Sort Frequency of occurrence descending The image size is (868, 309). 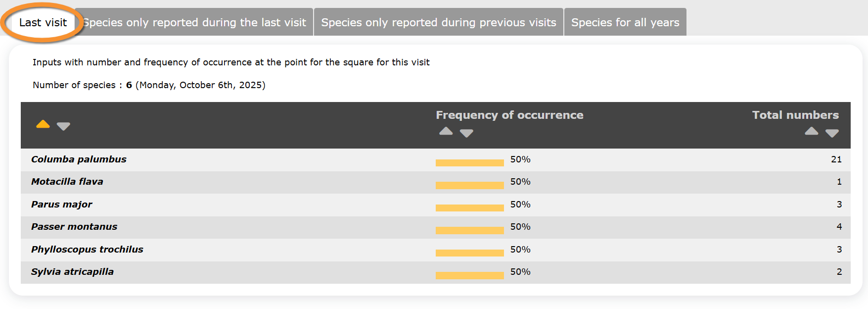coord(466,133)
